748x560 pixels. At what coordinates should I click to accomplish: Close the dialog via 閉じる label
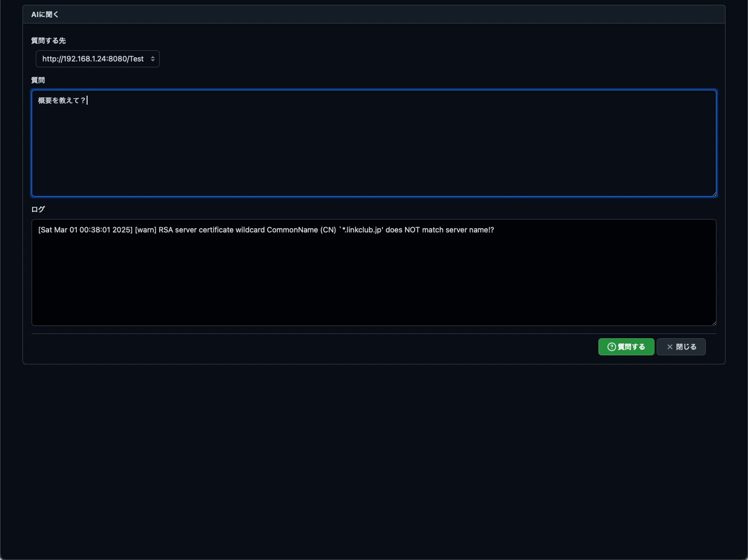[686, 347]
